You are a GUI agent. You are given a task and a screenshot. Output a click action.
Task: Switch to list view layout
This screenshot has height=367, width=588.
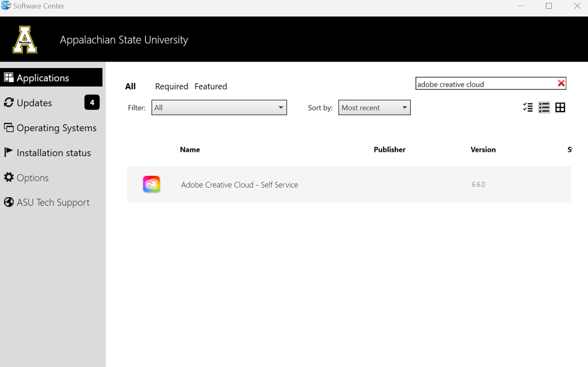coord(544,108)
